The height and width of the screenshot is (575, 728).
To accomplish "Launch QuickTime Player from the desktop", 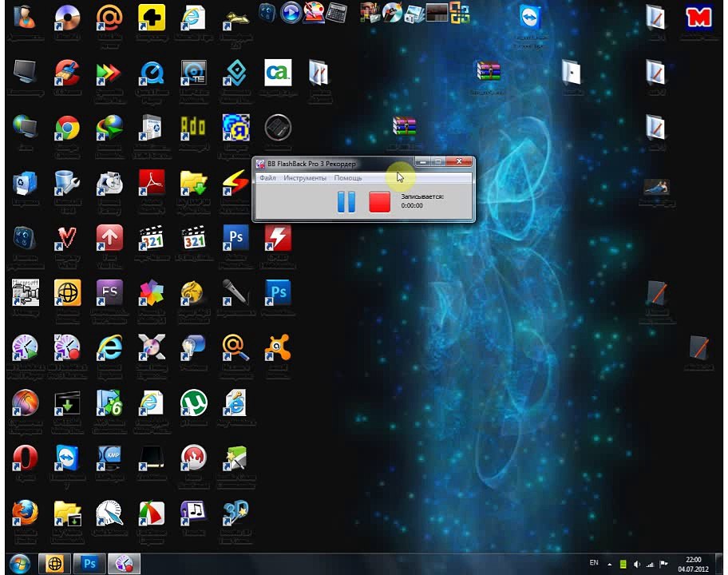I will pyautogui.click(x=152, y=73).
